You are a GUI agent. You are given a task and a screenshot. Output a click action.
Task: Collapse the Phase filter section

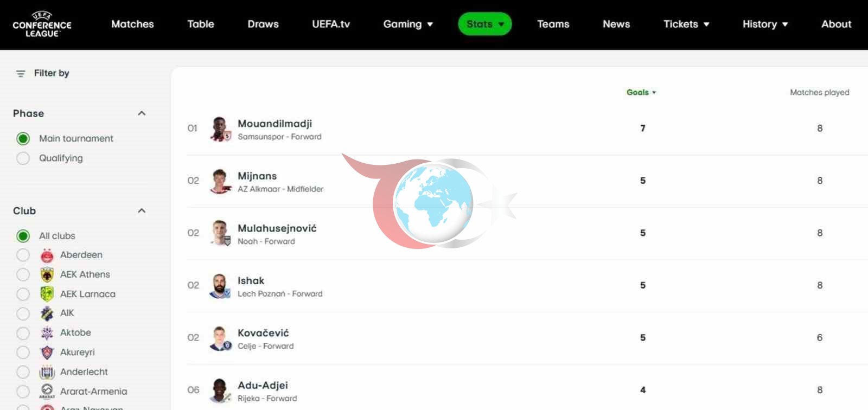click(142, 113)
